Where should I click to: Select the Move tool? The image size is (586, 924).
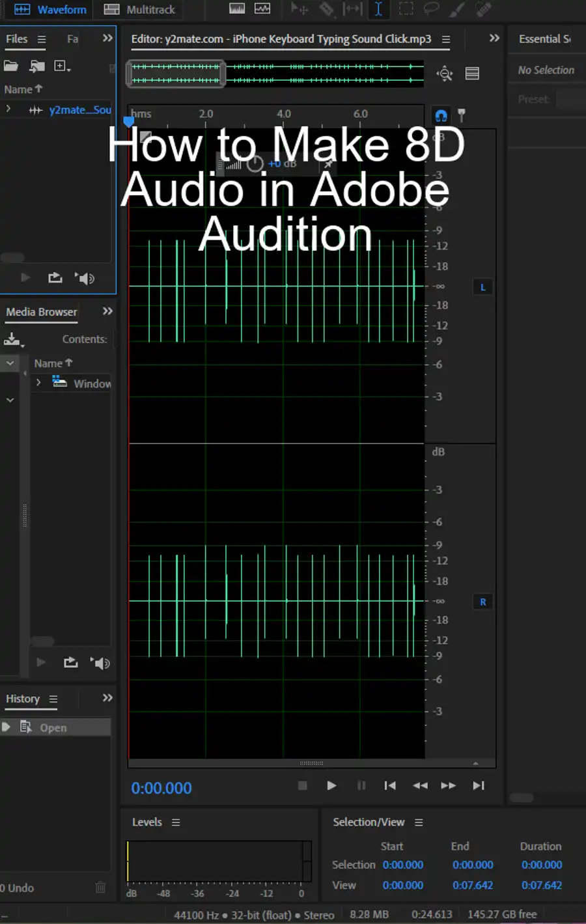(x=300, y=9)
